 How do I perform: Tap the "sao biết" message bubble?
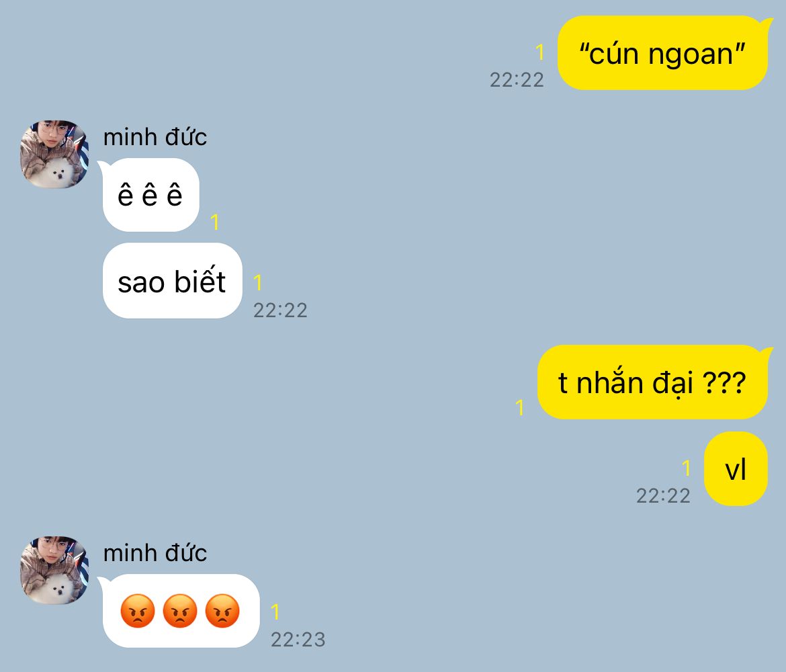[x=173, y=281]
